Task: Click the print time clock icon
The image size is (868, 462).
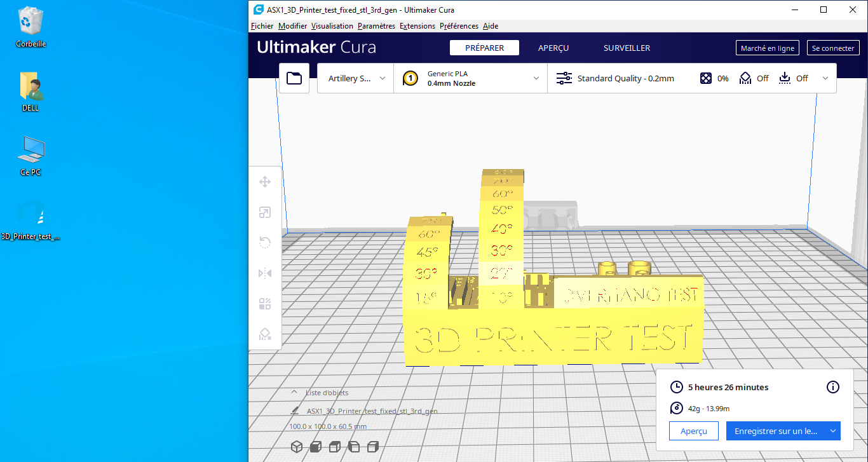Action: [x=677, y=387]
